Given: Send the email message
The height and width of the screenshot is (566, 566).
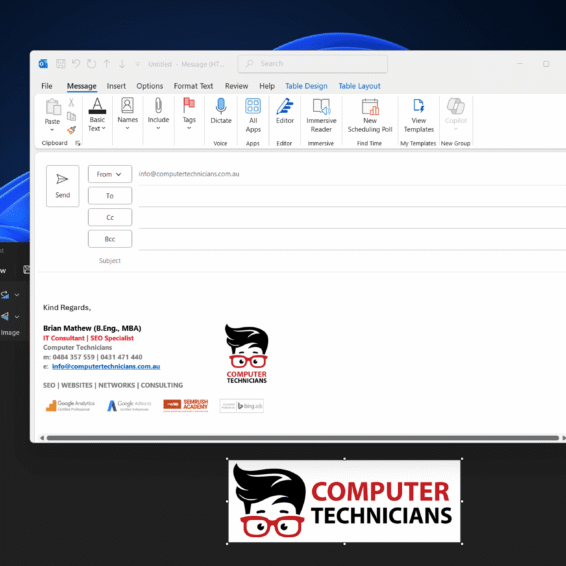Looking at the screenshot, I should tap(62, 186).
